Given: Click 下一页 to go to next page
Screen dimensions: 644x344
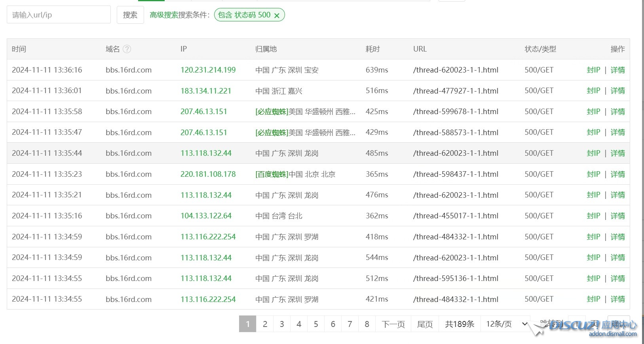Looking at the screenshot, I should pyautogui.click(x=393, y=324).
